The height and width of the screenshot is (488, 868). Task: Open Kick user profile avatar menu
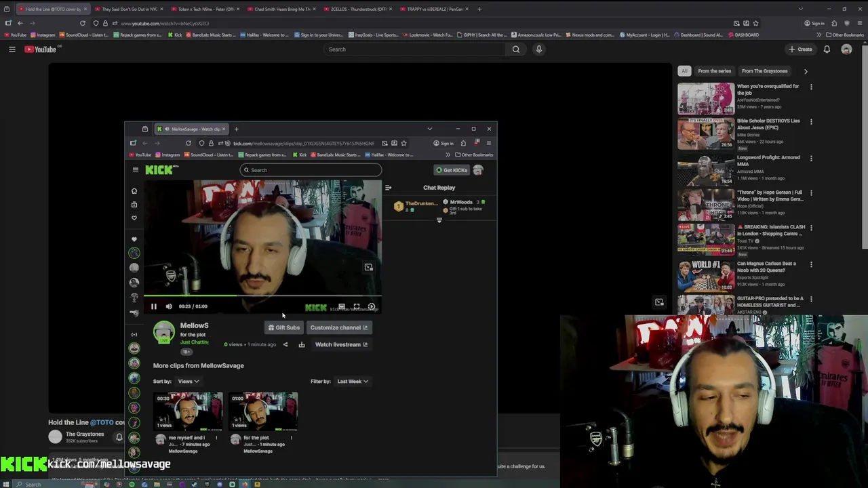pos(478,170)
